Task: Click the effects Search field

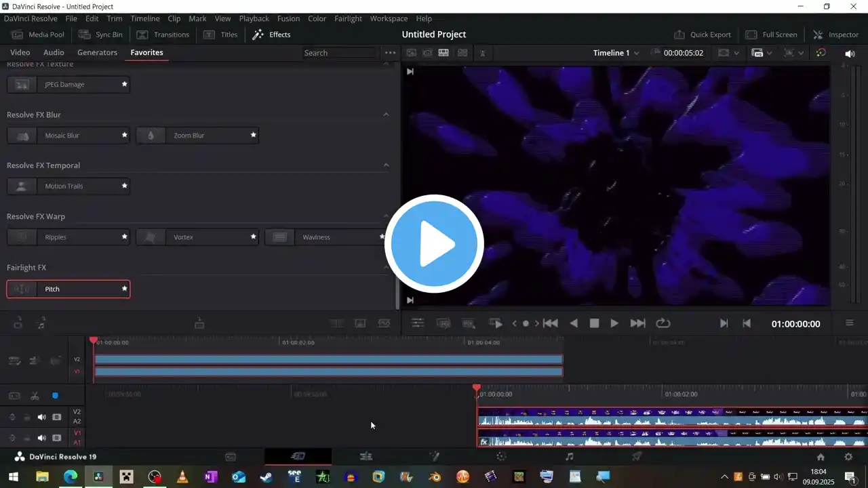Action: [339, 53]
